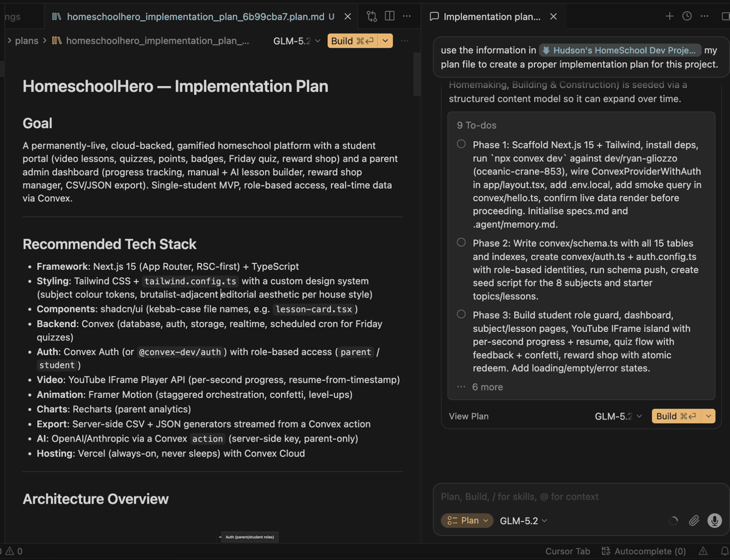This screenshot has height=560, width=730.
Task: Expand Build options arrow in plan card
Action: [x=708, y=416]
